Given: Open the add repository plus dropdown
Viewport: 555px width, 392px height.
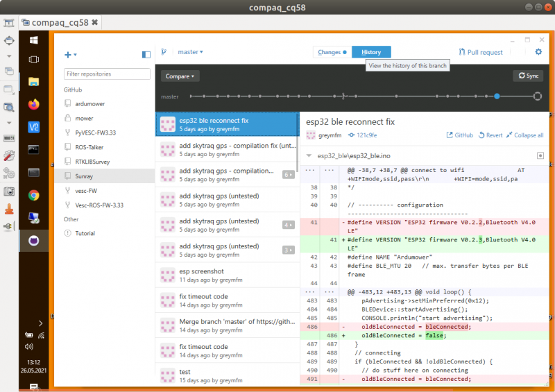Looking at the screenshot, I should tap(71, 55).
